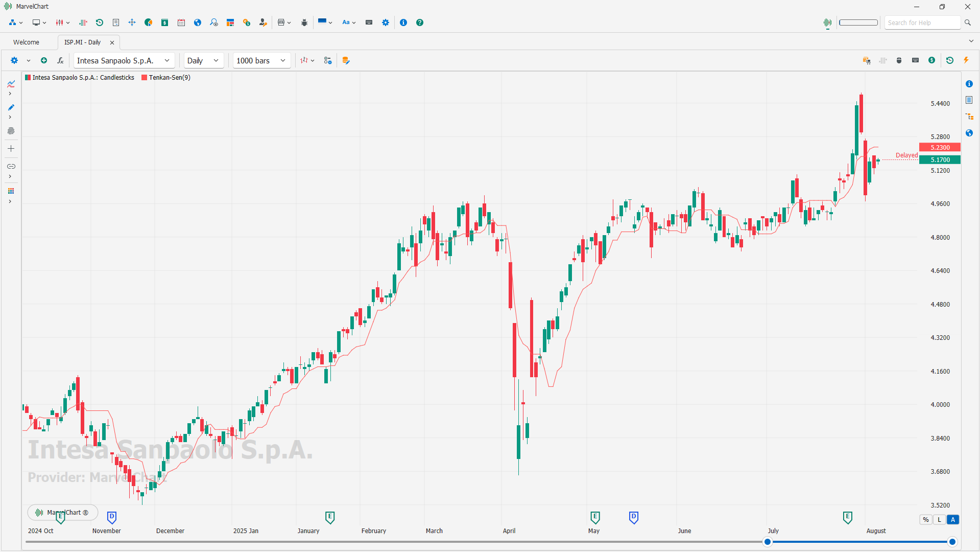Click the blue info icon in main toolbar
Image resolution: width=980 pixels, height=552 pixels.
pyautogui.click(x=403, y=22)
